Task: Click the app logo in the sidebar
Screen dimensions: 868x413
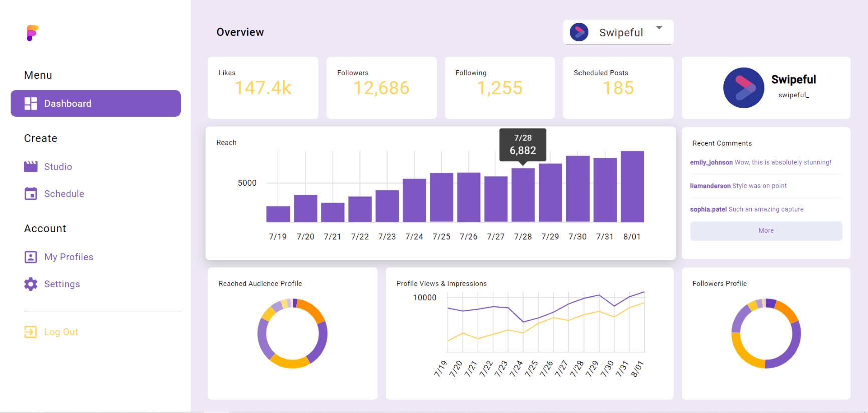Action: click(32, 33)
